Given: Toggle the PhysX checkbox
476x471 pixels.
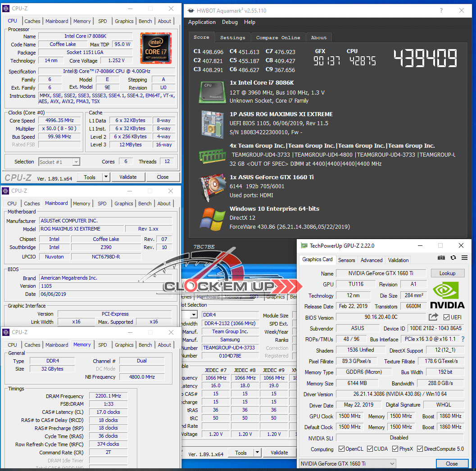Looking at the screenshot, I should [x=395, y=449].
